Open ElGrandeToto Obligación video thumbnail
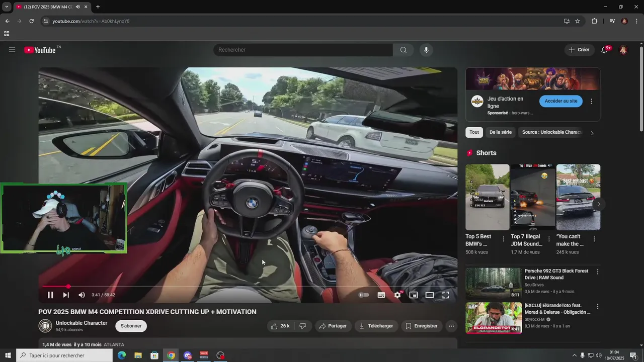Viewport: 644px width, 362px height. [x=494, y=318]
